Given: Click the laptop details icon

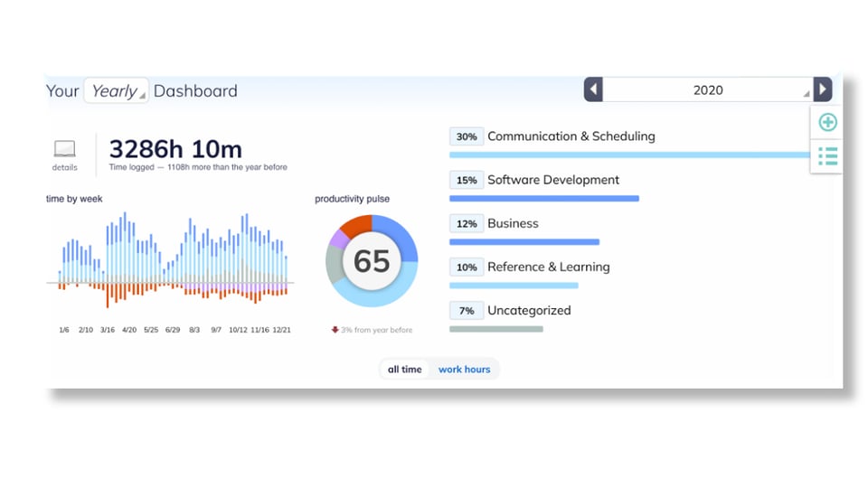Looking at the screenshot, I should (64, 149).
